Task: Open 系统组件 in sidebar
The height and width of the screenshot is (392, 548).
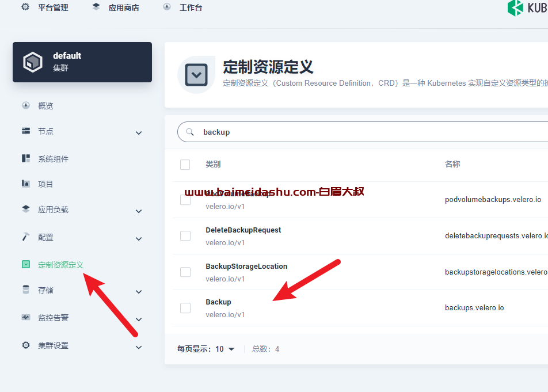Action: pos(53,159)
